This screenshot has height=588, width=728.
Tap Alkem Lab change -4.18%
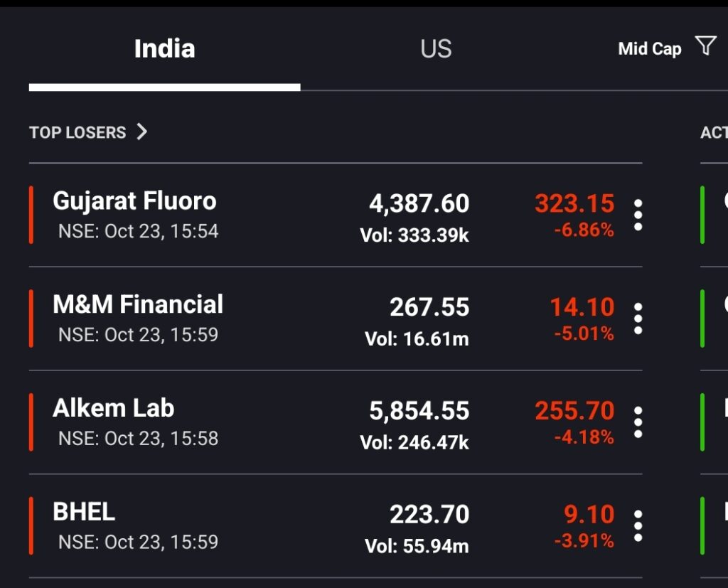(x=584, y=437)
